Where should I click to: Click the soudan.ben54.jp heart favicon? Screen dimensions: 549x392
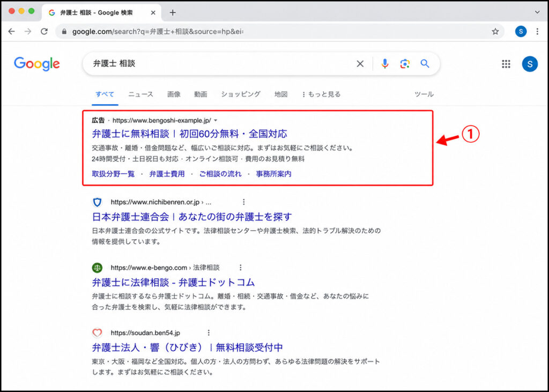(x=98, y=333)
